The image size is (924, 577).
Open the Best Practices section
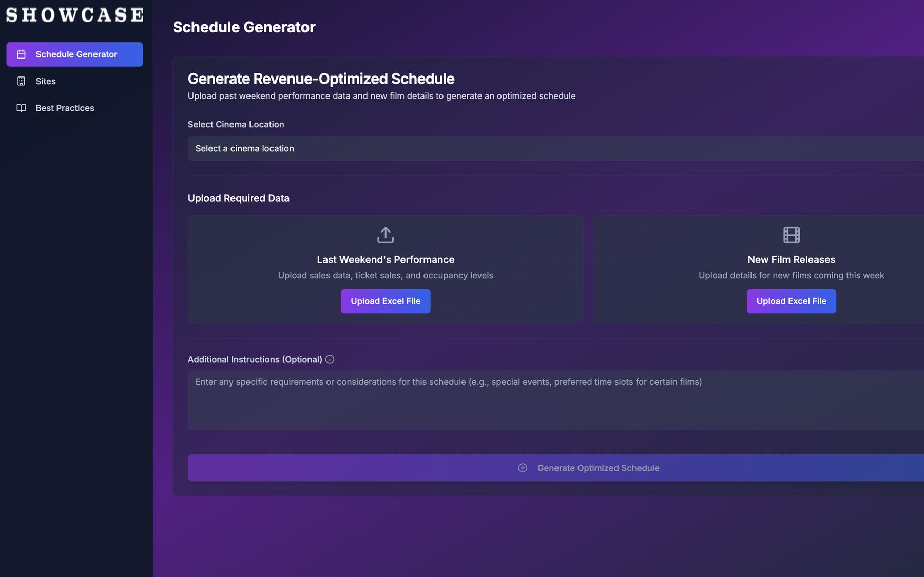[x=74, y=108]
